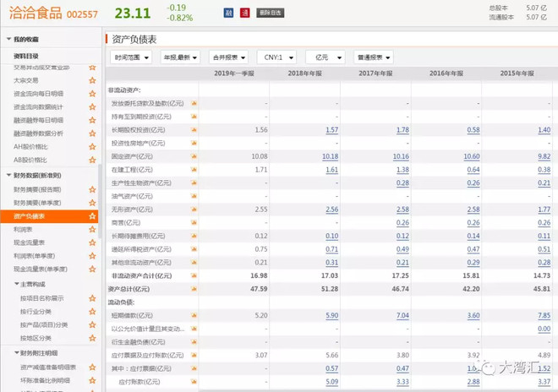Viewport: 558px width, 392px height.
Task: Click the blue 融 icon beside the stock price
Action: point(228,14)
